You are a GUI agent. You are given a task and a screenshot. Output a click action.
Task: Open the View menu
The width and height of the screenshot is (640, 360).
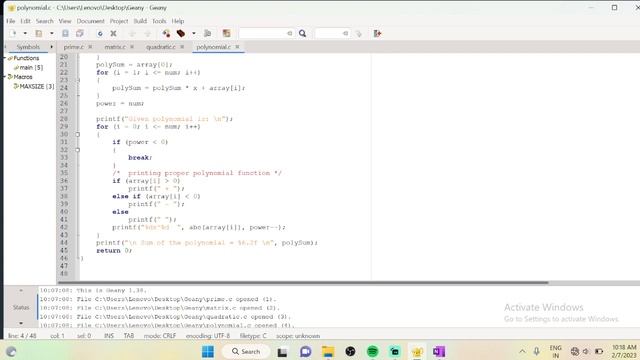pos(65,21)
